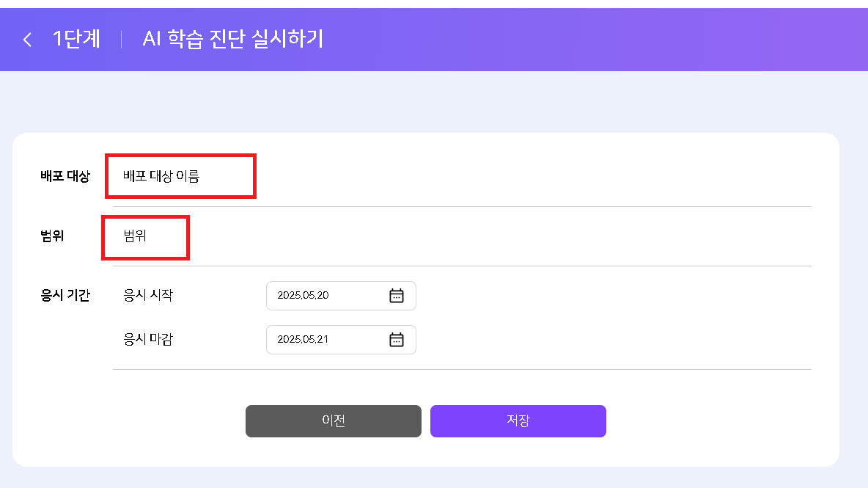The height and width of the screenshot is (488, 868).
Task: Click the bold 범위 row label
Action: point(52,236)
